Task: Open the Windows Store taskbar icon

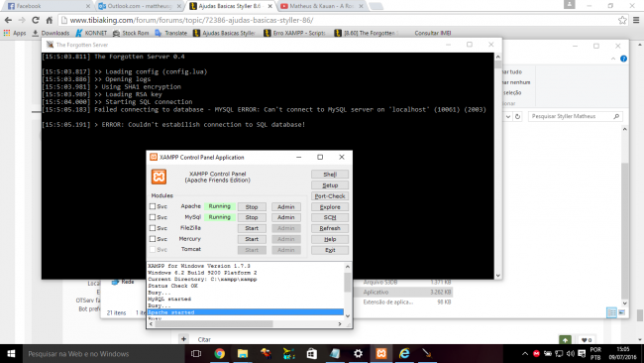Action: [x=312, y=353]
